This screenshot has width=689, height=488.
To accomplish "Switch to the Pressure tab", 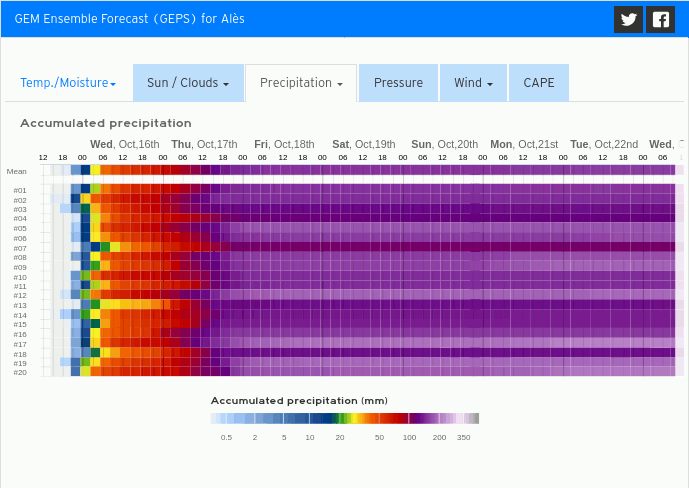I will click(398, 83).
